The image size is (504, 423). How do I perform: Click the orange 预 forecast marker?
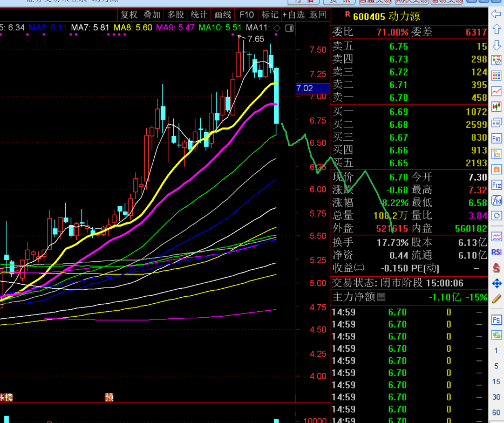click(110, 397)
